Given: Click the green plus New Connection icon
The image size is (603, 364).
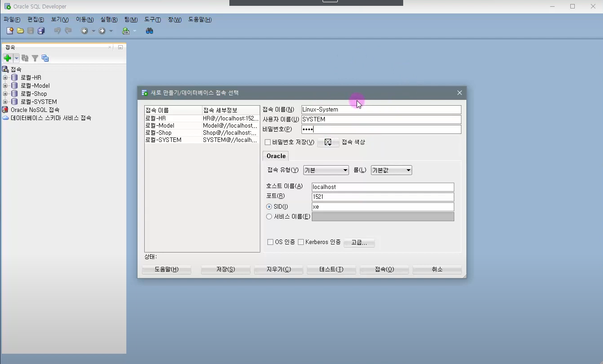Looking at the screenshot, I should point(8,58).
